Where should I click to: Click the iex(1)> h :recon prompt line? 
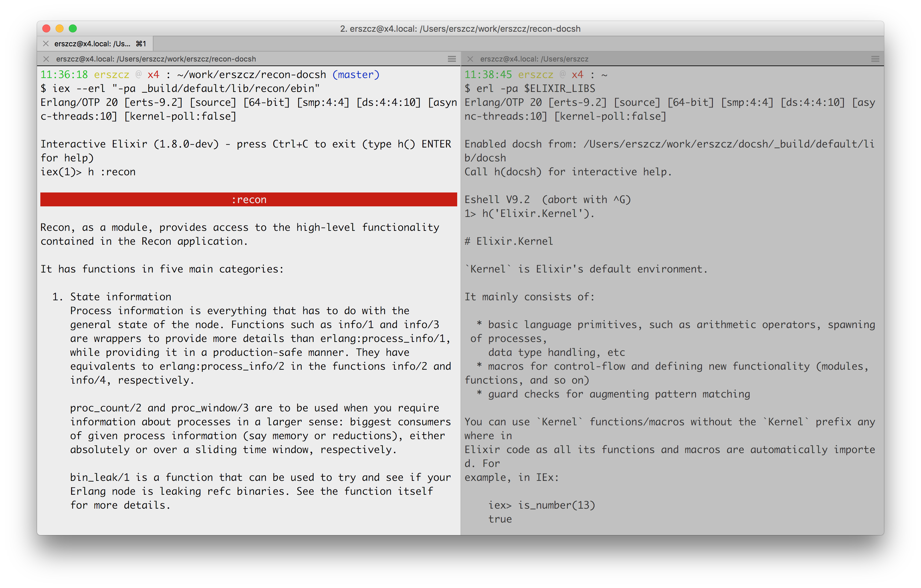click(88, 172)
